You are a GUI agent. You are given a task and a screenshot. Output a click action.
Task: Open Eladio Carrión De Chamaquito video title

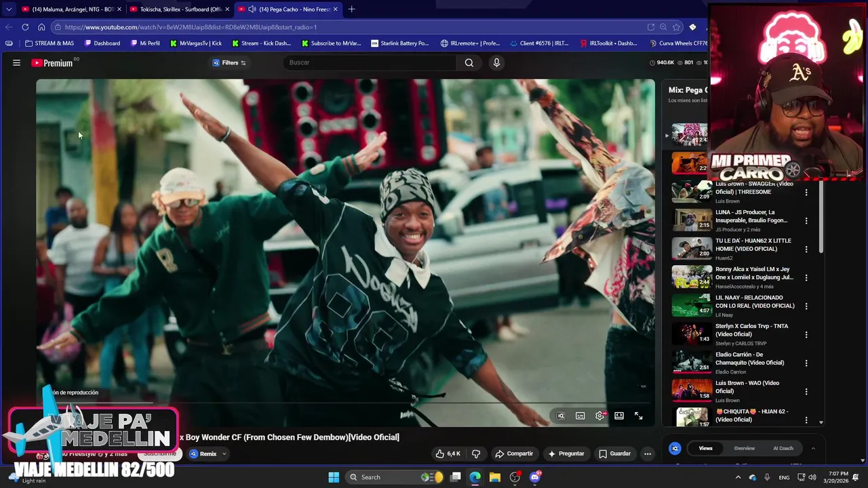[x=749, y=359]
